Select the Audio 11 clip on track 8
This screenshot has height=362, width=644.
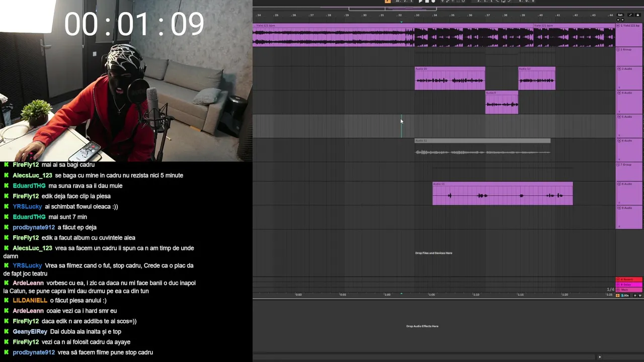click(503, 194)
